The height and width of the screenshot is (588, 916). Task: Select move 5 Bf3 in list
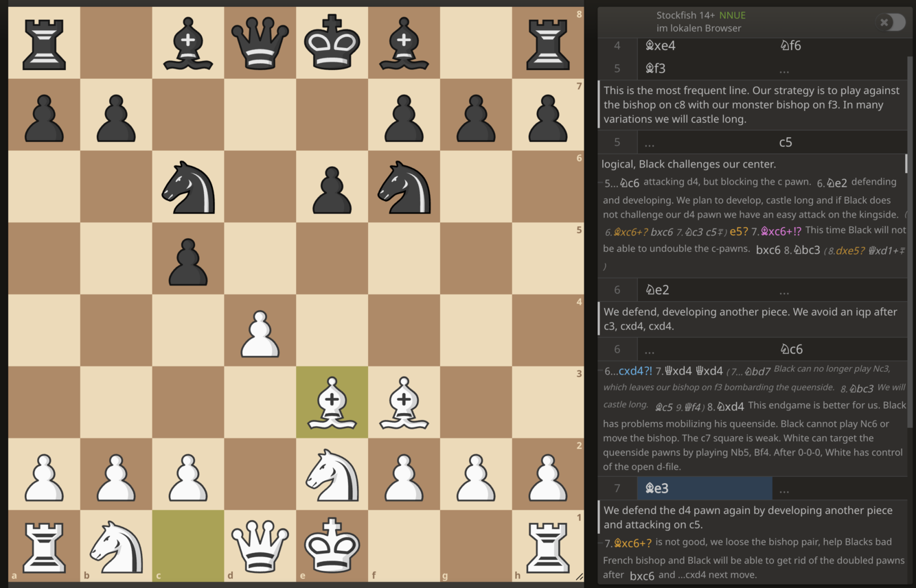pos(705,69)
